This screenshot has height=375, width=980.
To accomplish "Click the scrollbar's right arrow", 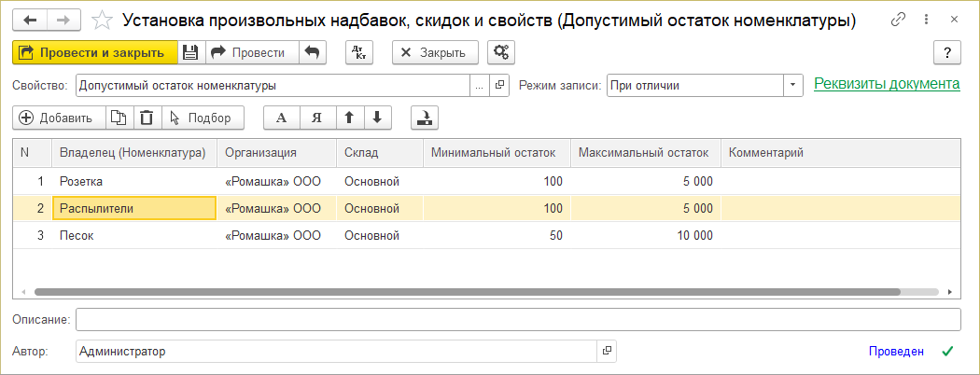I will [x=949, y=292].
